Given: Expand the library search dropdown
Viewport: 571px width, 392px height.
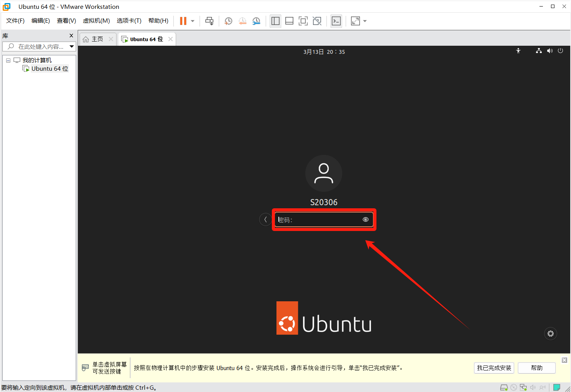Looking at the screenshot, I should pos(72,47).
